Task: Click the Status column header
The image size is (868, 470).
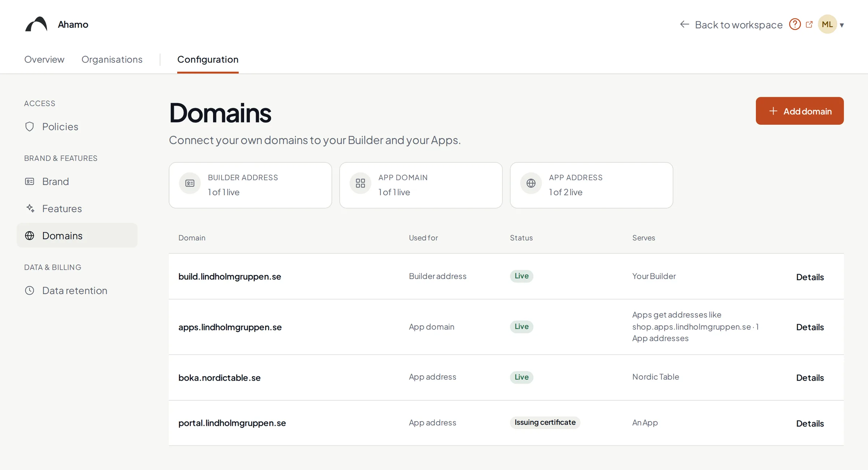Action: point(521,238)
